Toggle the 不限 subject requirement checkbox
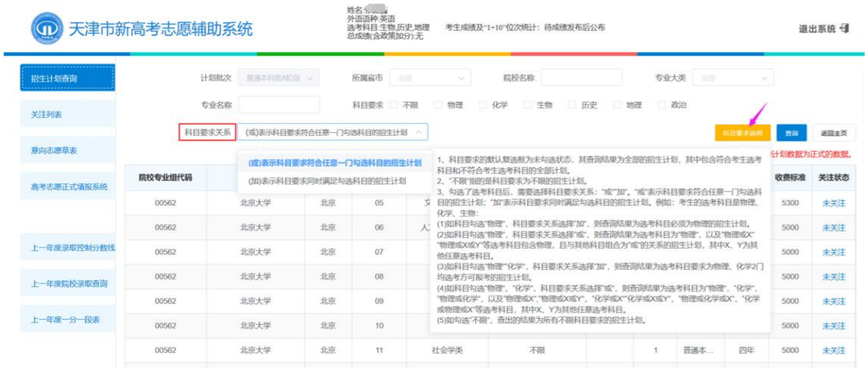 pos(394,105)
